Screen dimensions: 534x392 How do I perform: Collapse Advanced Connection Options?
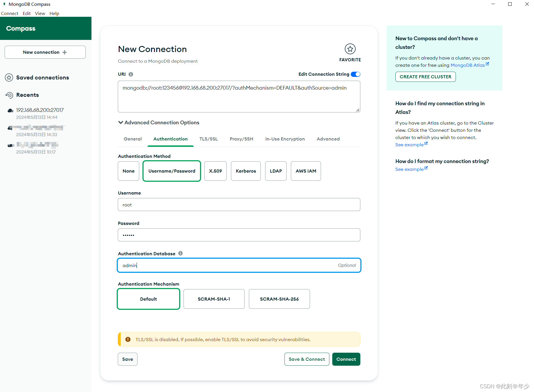[x=159, y=123]
